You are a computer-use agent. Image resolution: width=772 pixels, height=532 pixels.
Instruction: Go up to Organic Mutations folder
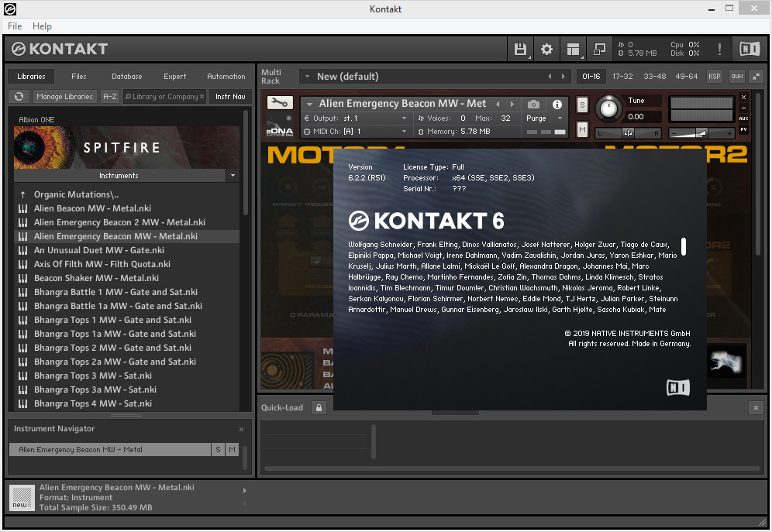point(76,194)
